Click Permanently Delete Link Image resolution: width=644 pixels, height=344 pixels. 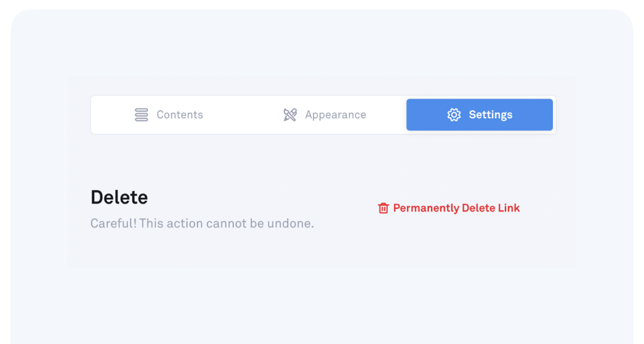pyautogui.click(x=456, y=208)
